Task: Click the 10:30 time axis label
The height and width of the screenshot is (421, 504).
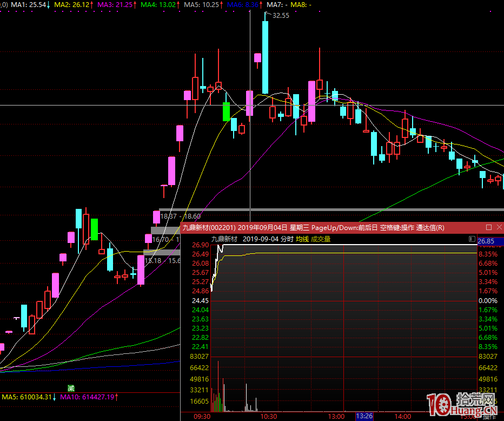Action: tap(268, 417)
